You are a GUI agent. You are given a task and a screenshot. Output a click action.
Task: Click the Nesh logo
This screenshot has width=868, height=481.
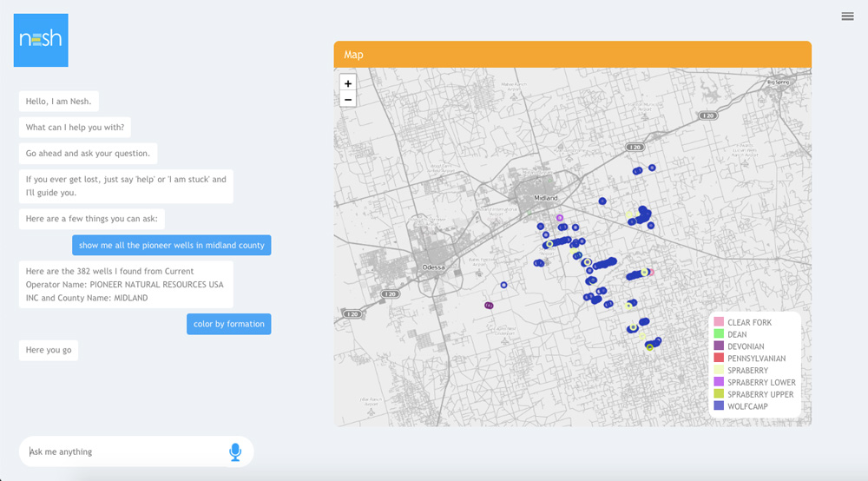click(x=41, y=40)
